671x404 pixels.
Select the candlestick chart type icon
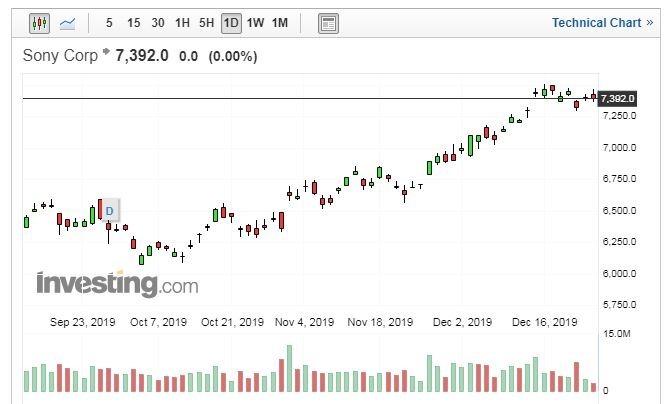point(39,23)
